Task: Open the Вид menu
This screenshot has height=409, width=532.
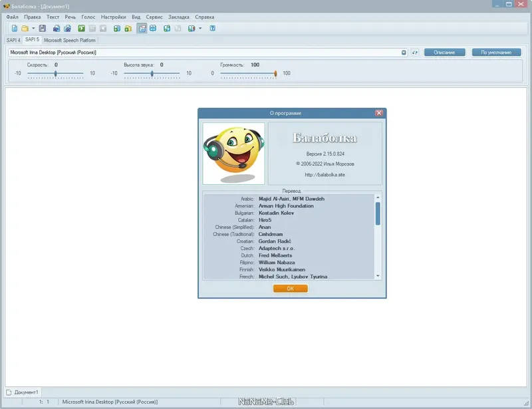Action: click(x=136, y=17)
